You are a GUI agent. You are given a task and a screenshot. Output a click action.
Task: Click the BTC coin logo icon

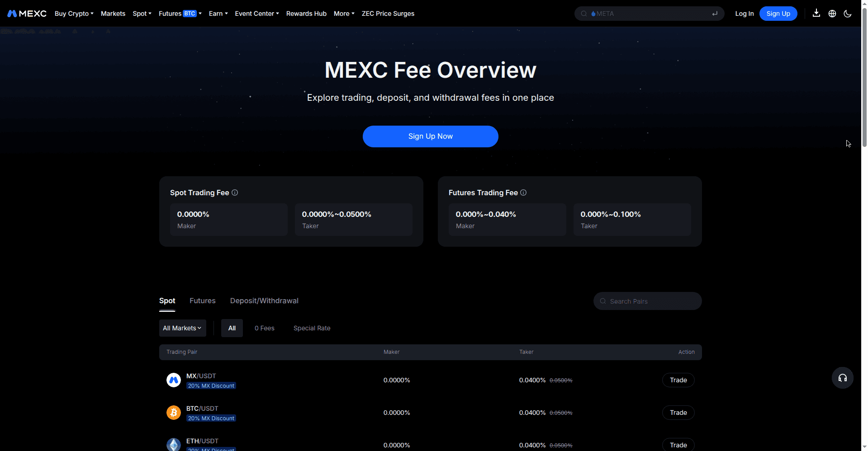point(174,413)
